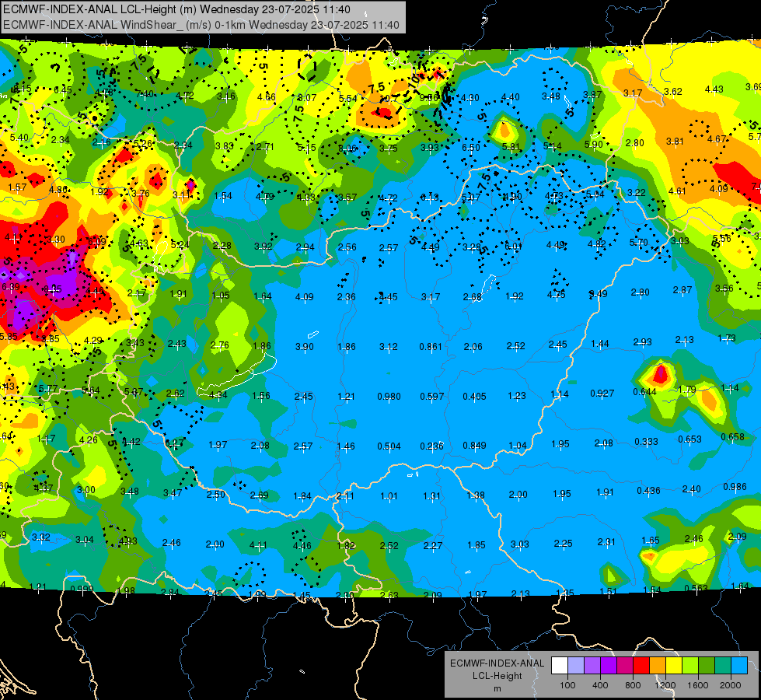Image resolution: width=761 pixels, height=700 pixels.
Task: Select the teal green legend swatch
Action: (723, 666)
